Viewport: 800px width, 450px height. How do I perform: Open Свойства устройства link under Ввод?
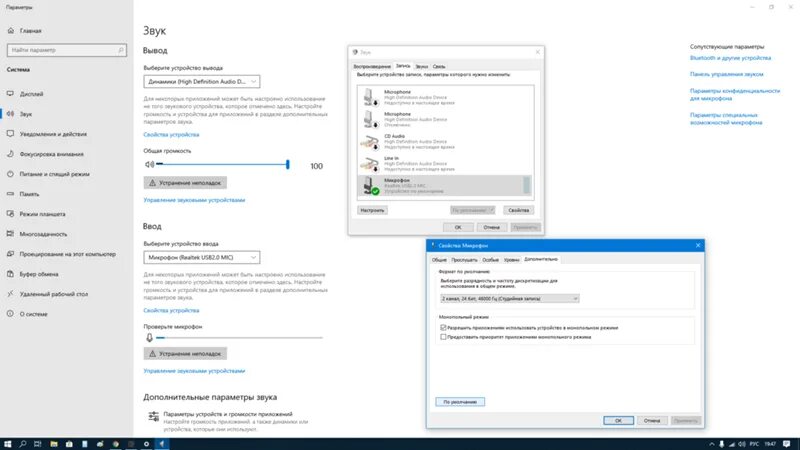[171, 310]
